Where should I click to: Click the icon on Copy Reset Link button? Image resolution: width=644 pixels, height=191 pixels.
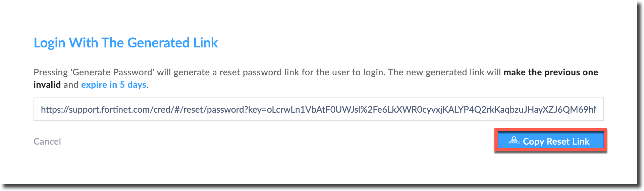[x=514, y=141]
